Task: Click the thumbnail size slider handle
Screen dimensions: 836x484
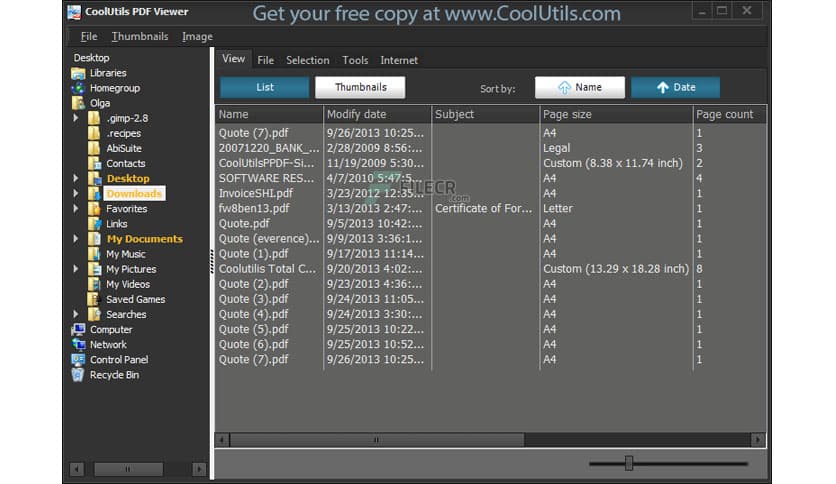Action: [629, 463]
